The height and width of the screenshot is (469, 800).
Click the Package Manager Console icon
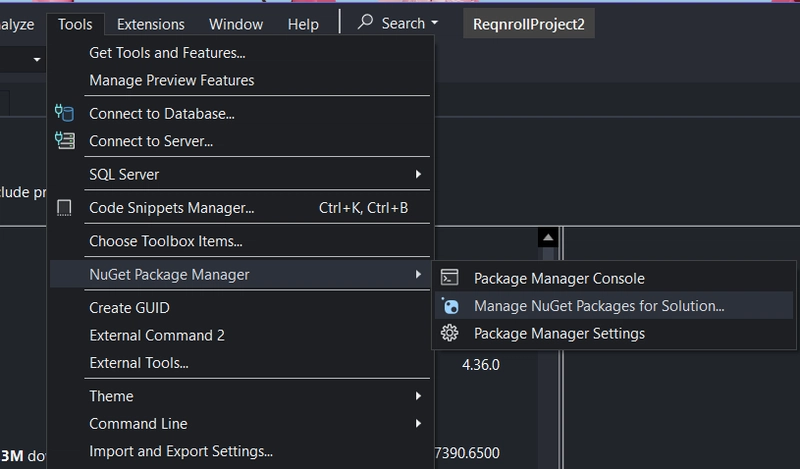pos(450,278)
